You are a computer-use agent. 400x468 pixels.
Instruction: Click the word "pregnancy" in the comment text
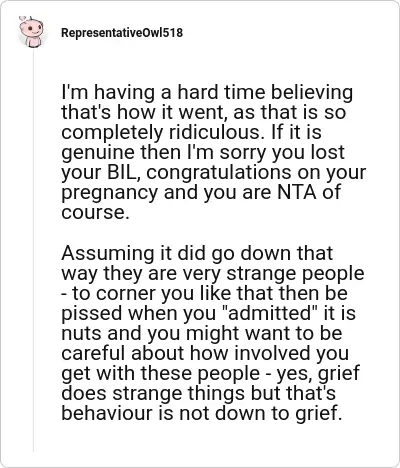tap(109, 193)
